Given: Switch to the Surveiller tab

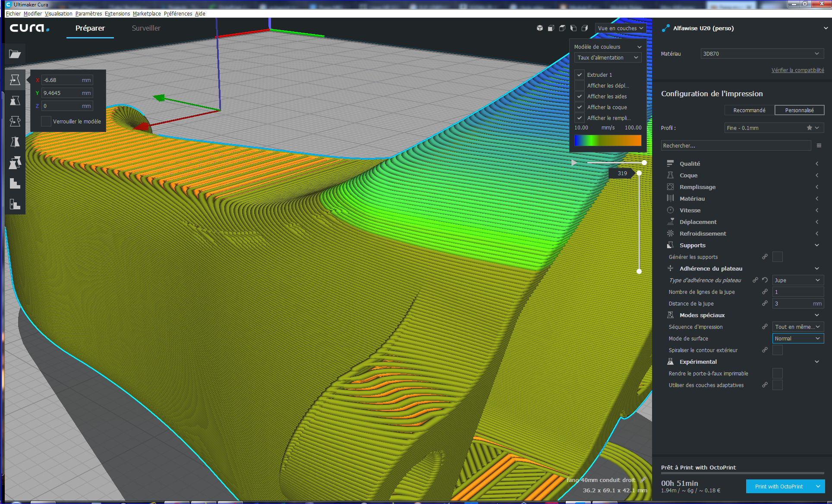Looking at the screenshot, I should tap(146, 28).
